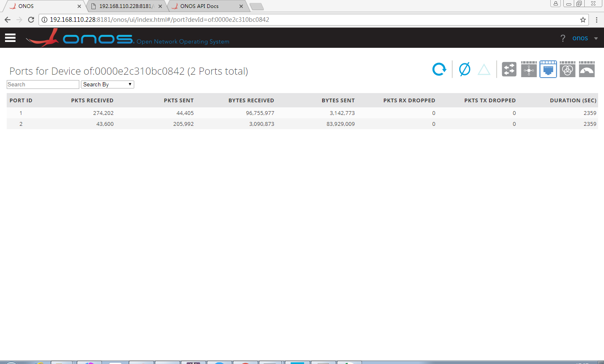Click the Ports for Device page title

[129, 71]
